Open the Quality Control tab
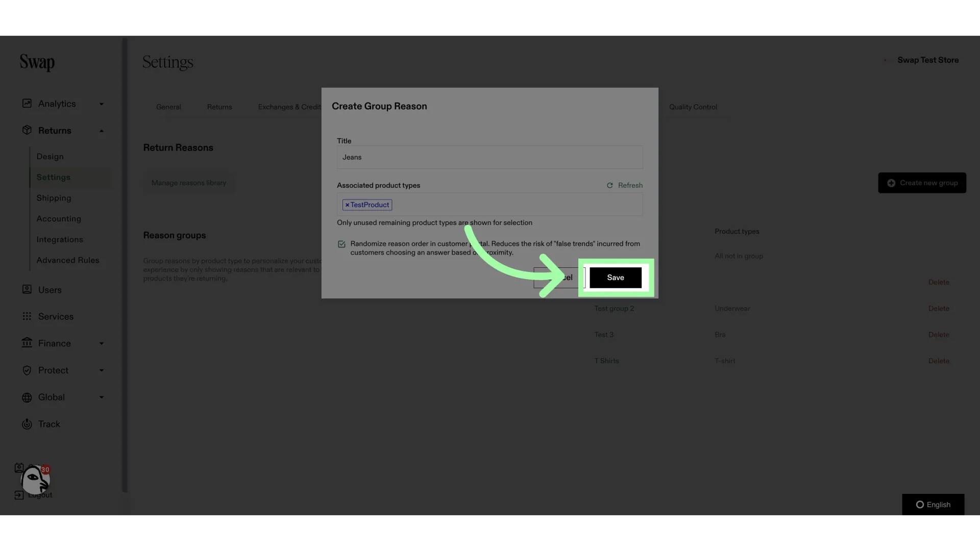 (693, 107)
